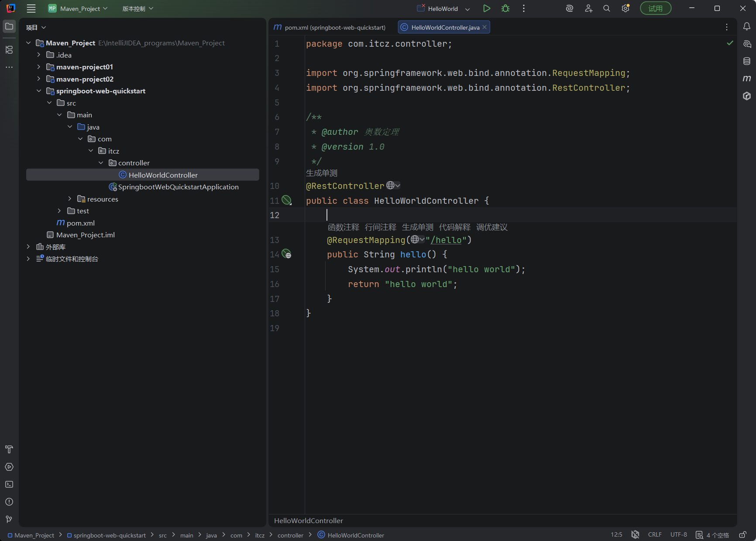Click the Run HelloWorld play icon
Screen dimensions: 756x541
(x=487, y=8)
